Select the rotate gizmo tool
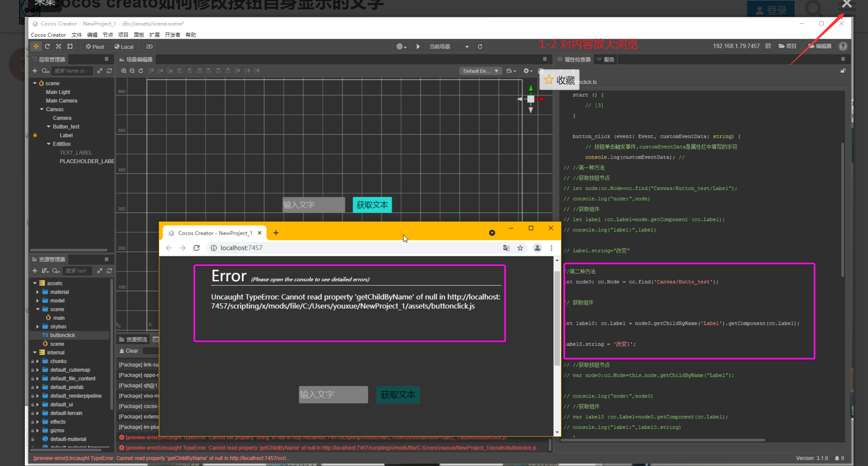868x466 pixels. point(47,46)
